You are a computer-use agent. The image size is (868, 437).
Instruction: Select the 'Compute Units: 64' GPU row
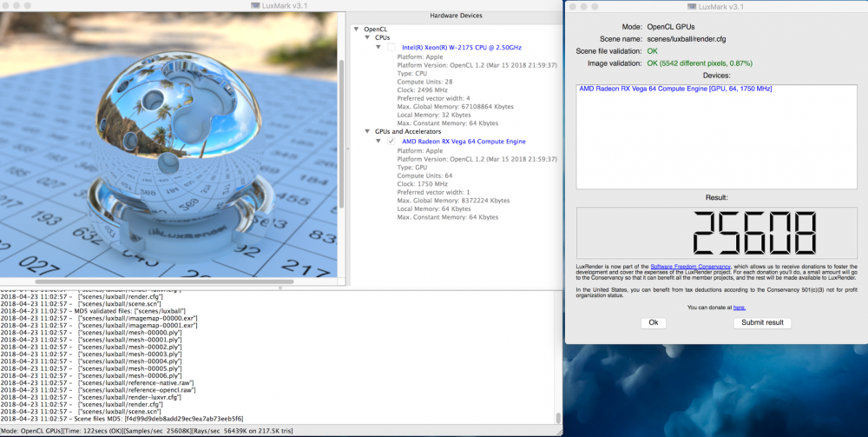(x=424, y=175)
